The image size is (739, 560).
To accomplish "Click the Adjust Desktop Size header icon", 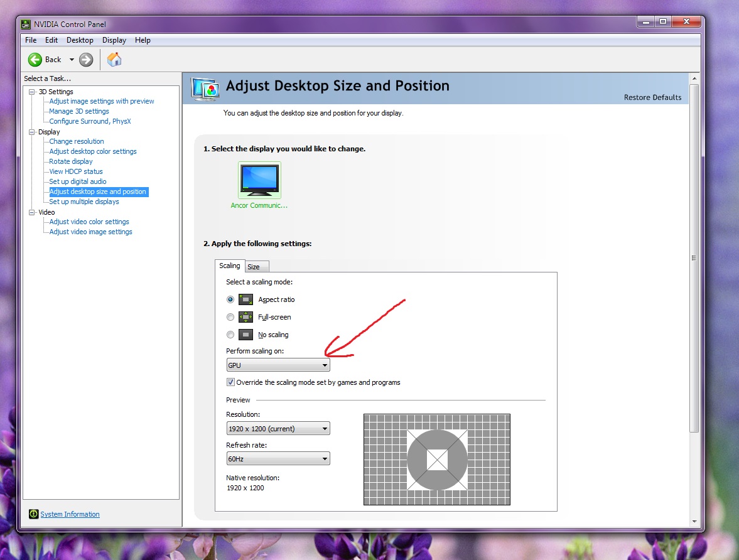I will [x=205, y=89].
